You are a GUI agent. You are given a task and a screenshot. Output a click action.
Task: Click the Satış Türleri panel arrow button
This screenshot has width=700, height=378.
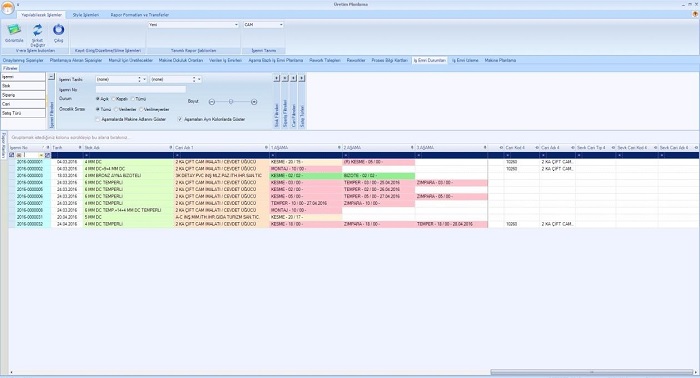point(302,78)
